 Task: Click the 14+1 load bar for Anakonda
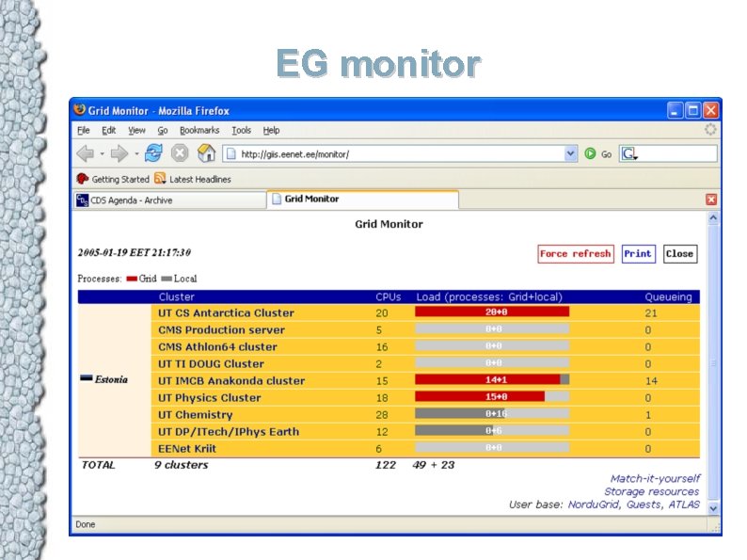pyautogui.click(x=492, y=379)
